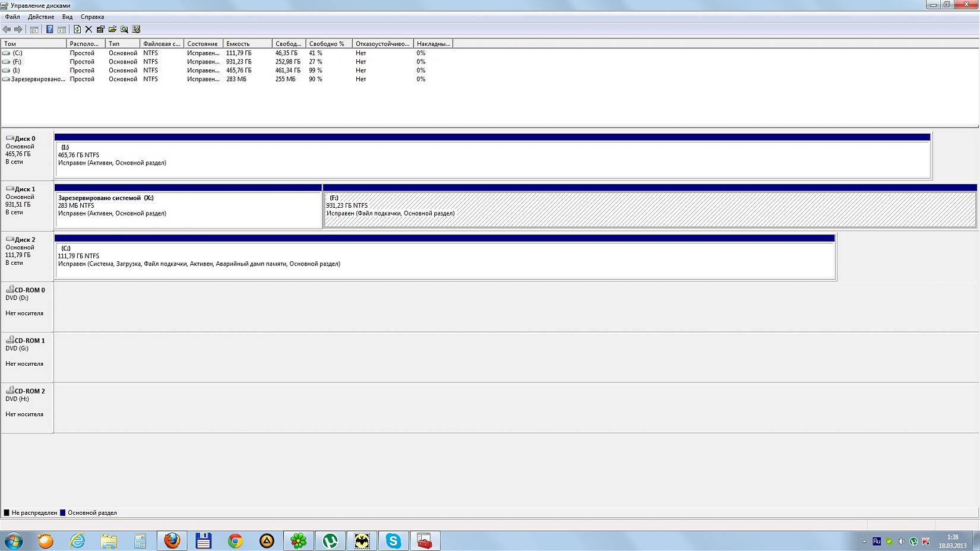Sort by the Состояние column header

(x=204, y=43)
